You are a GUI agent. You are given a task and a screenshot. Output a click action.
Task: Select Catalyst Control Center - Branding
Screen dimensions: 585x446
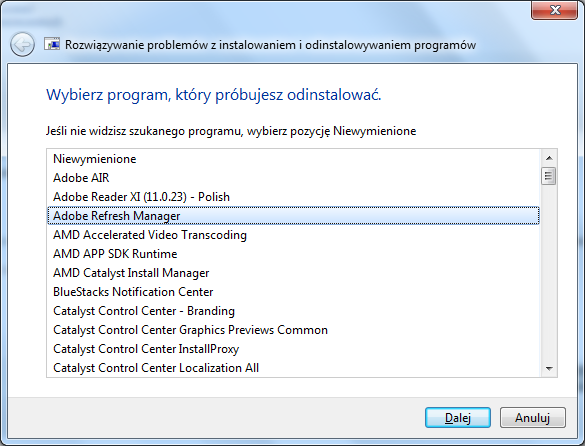(x=293, y=311)
